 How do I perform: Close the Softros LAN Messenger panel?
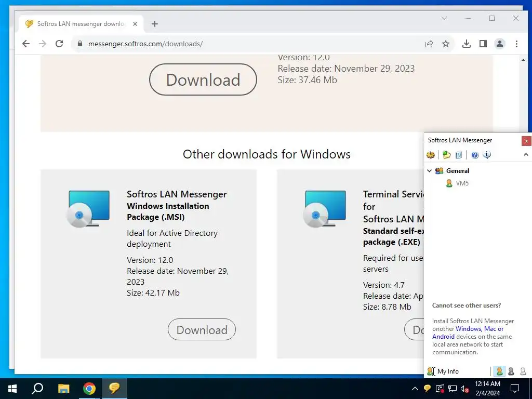tap(526, 141)
